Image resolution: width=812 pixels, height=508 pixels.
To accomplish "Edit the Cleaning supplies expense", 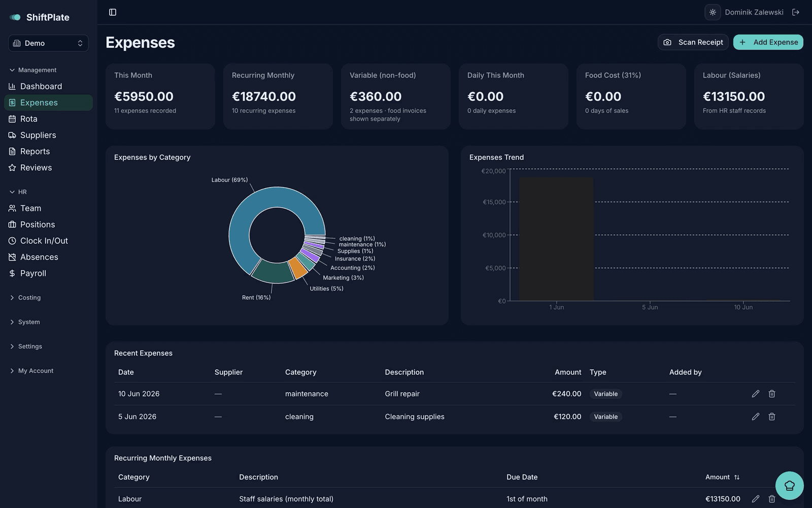I will (756, 417).
